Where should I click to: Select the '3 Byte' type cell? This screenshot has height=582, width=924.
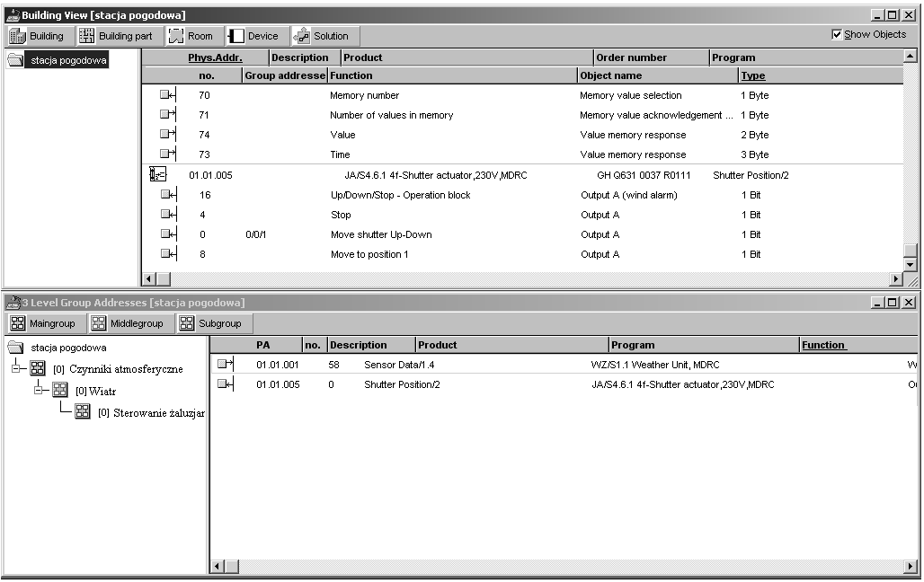coord(755,154)
